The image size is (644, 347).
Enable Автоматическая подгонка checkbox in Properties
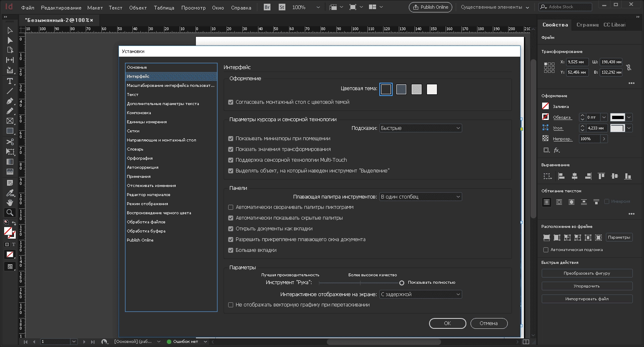[546, 250]
